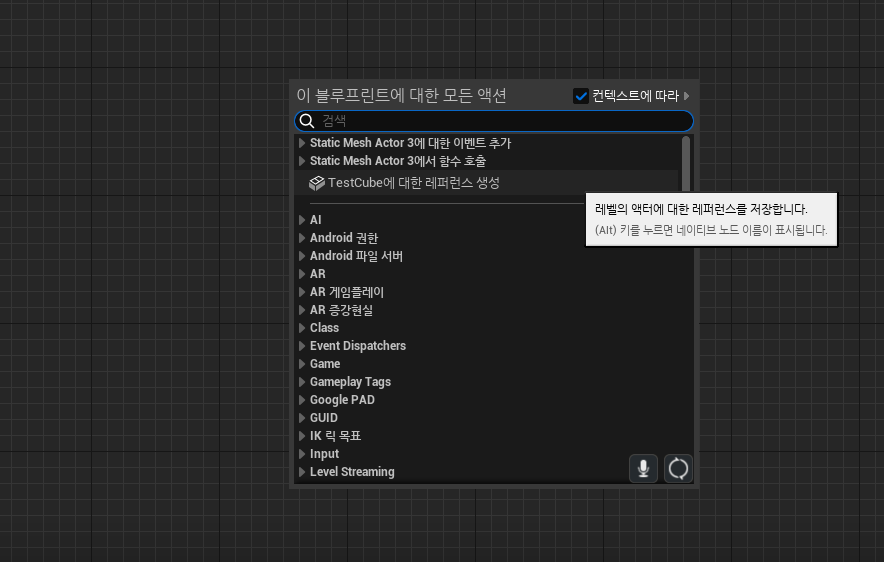Screen dimensions: 884x562
Task: Click the 이 블루프린트에 대한 모든 액션 title
Action: click(401, 96)
